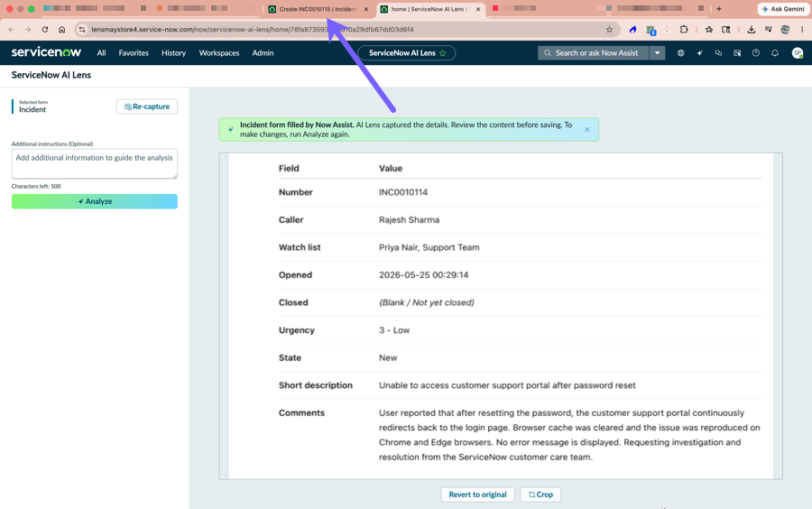This screenshot has width=812, height=509.
Task: Select the Incident selected form item
Action: click(x=32, y=106)
